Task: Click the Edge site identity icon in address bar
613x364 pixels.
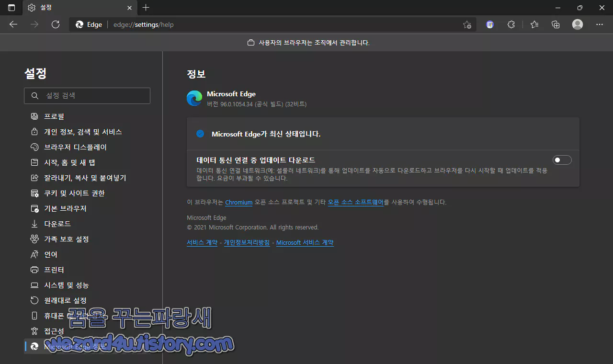Action: point(79,24)
